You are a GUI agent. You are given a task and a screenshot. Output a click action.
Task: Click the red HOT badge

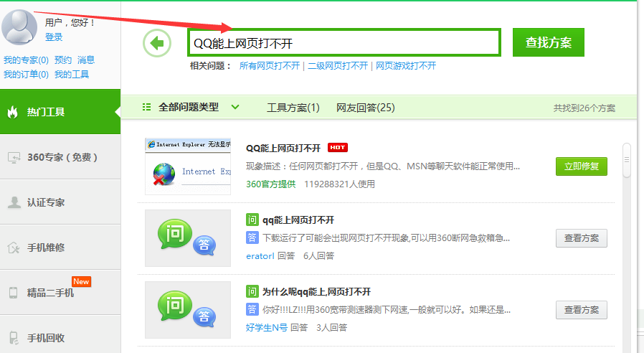[x=338, y=148]
